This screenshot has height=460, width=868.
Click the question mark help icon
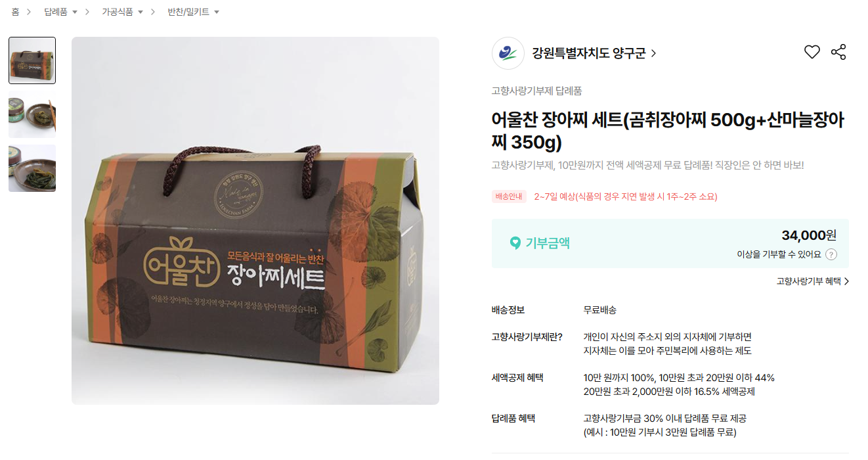coord(831,255)
